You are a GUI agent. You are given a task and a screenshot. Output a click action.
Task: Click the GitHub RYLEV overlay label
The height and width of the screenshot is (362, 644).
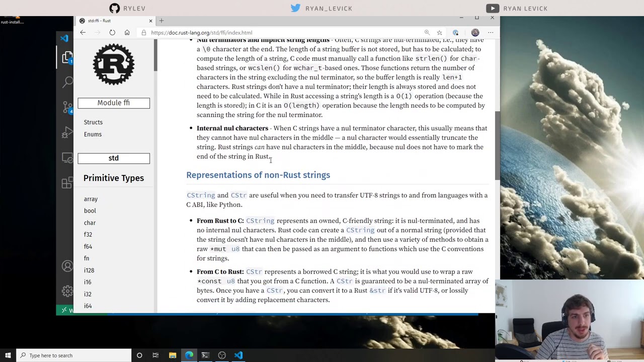pyautogui.click(x=127, y=8)
